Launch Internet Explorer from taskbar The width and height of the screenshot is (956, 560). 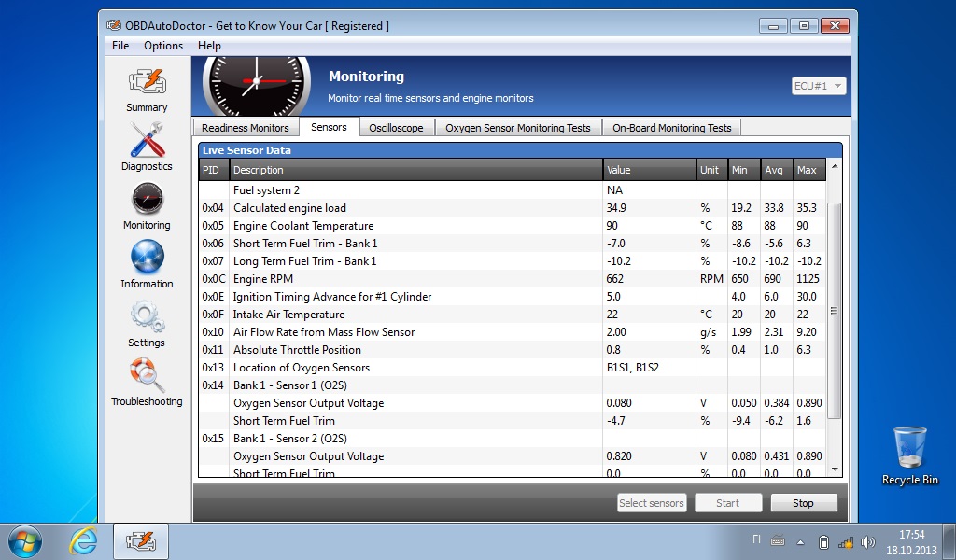pos(83,541)
